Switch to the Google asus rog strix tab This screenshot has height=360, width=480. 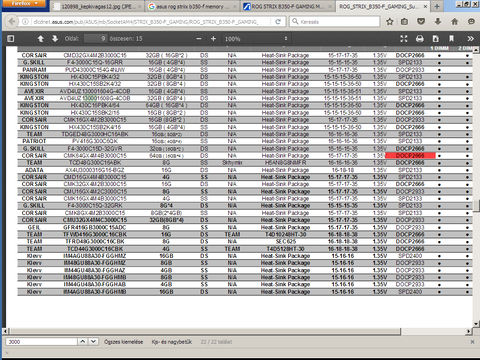point(192,6)
